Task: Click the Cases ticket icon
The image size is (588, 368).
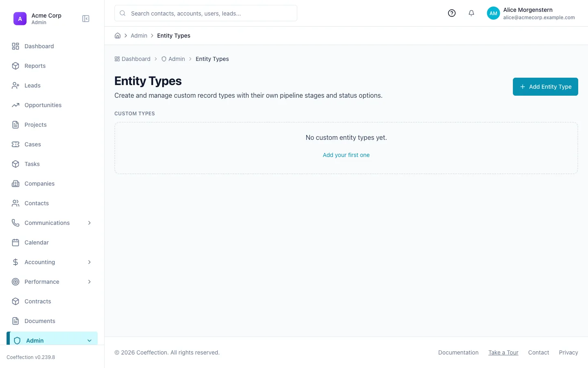Action: click(16, 144)
